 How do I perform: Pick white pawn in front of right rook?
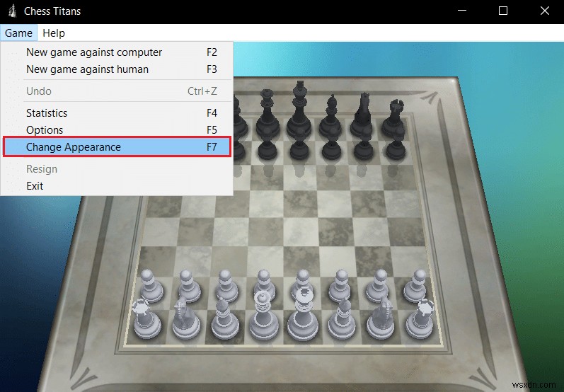click(416, 287)
